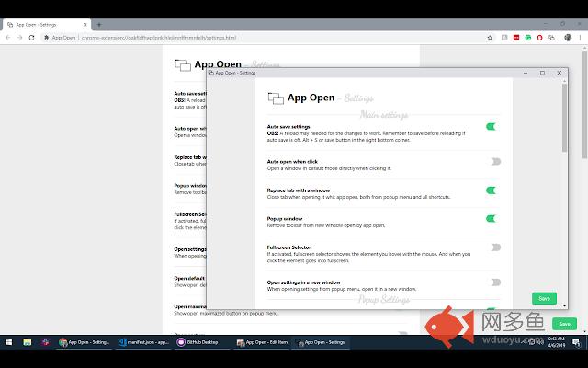This screenshot has width=588, height=368.
Task: Close the App Open - Settings browser tab
Action: (x=85, y=25)
